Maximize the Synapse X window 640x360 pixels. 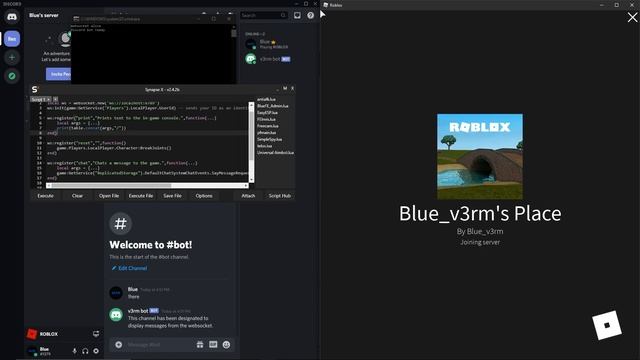tap(285, 89)
